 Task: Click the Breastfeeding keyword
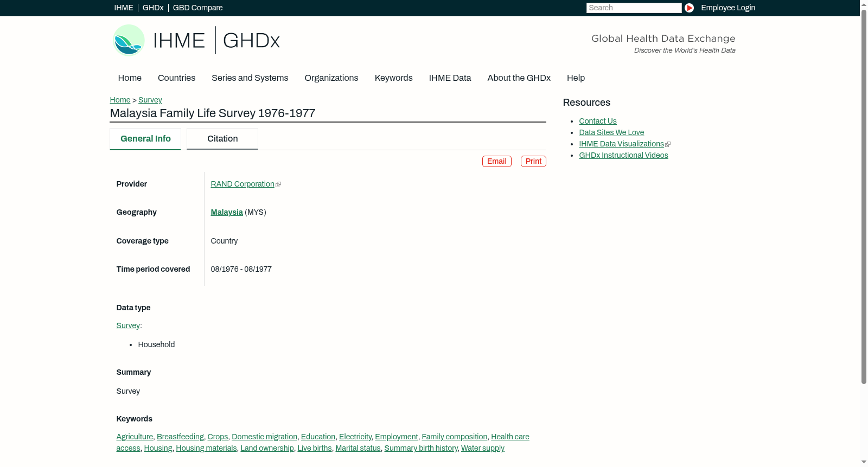(x=180, y=437)
